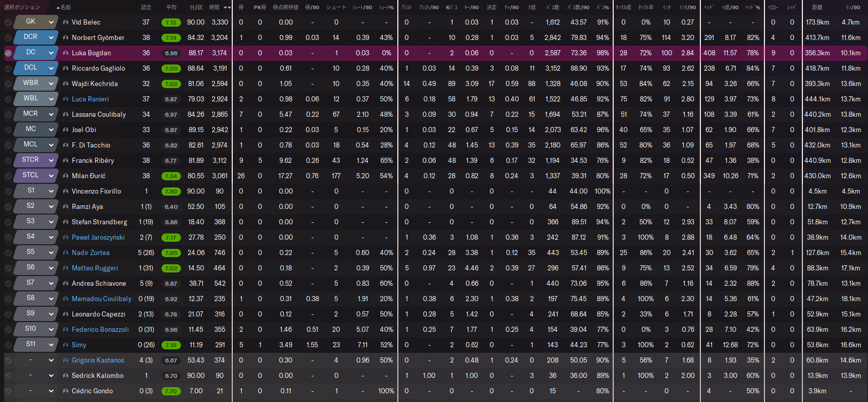Sort by the 距離 column header
This screenshot has height=402, width=868.
(x=817, y=7)
